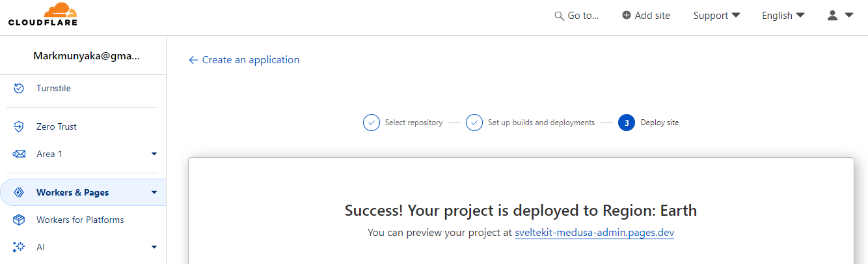
Task: Click the step 3 circle
Action: pos(627,123)
